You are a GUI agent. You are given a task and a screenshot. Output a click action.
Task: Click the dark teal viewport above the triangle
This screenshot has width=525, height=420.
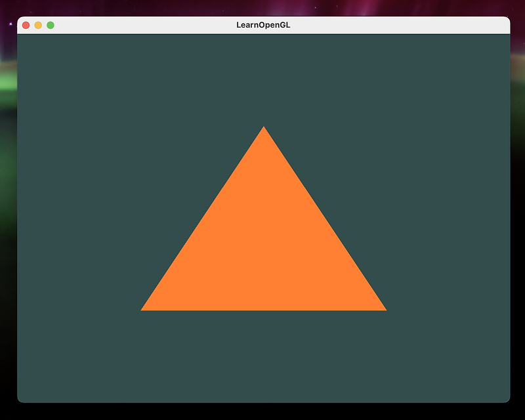coord(263,79)
